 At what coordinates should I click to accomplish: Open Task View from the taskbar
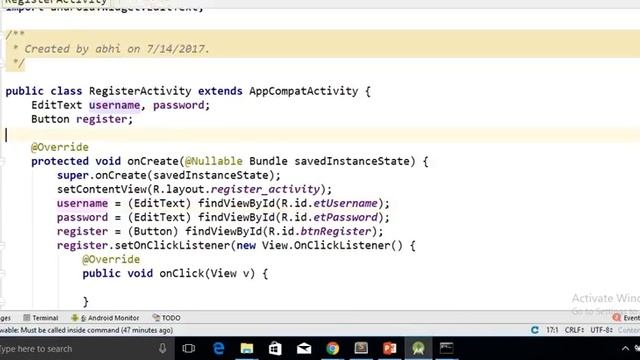coord(189,348)
